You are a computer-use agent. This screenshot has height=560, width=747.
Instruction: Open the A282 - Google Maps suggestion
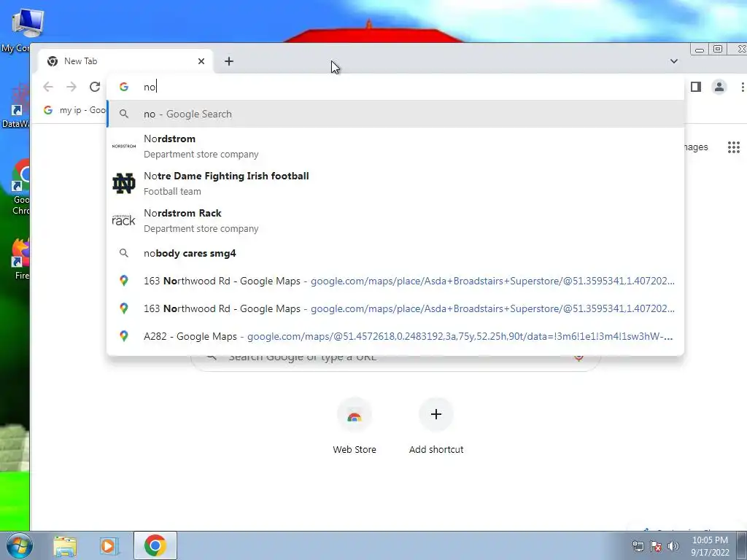pyautogui.click(x=395, y=336)
